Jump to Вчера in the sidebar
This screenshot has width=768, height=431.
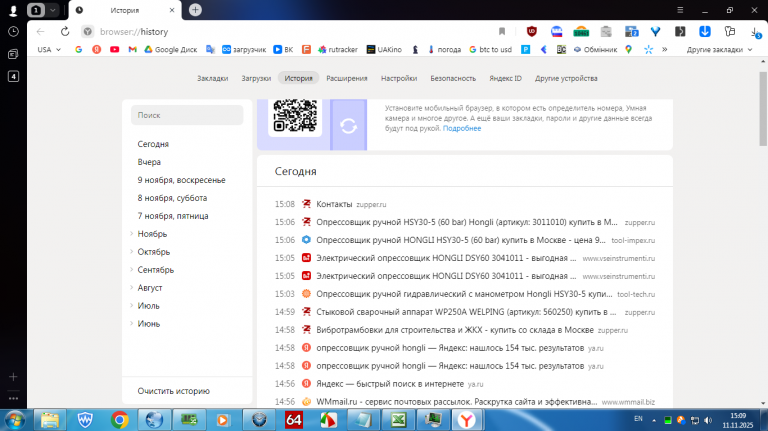(149, 162)
